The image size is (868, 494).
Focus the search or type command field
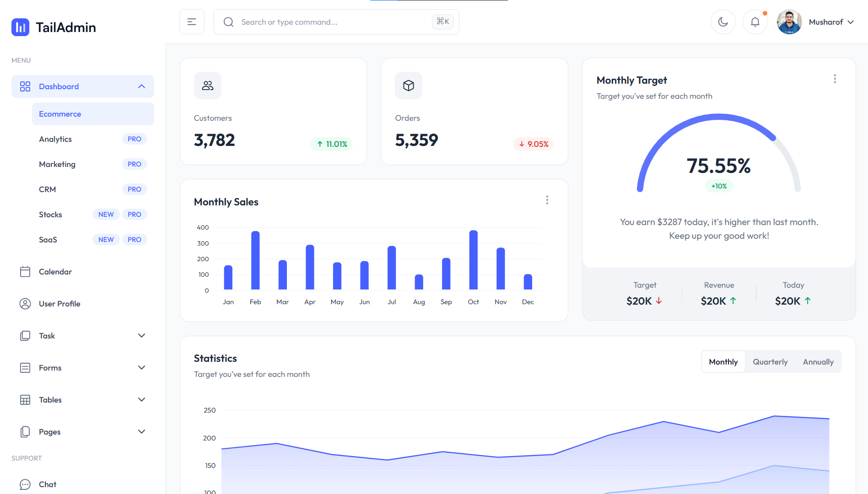point(336,22)
